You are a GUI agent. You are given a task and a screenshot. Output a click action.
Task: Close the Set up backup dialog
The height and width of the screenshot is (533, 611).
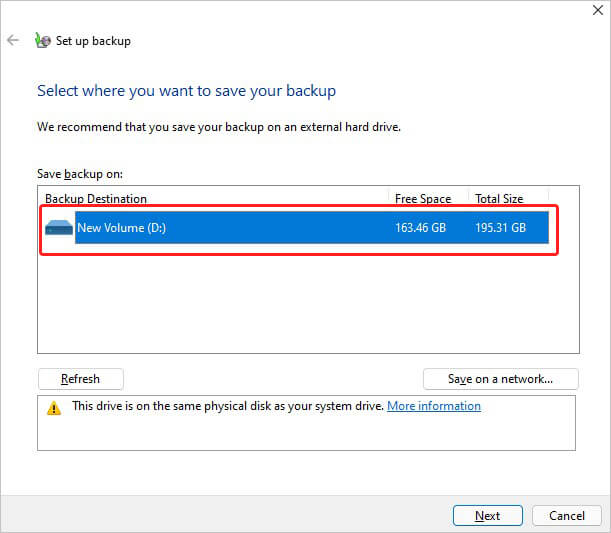pyautogui.click(x=598, y=10)
